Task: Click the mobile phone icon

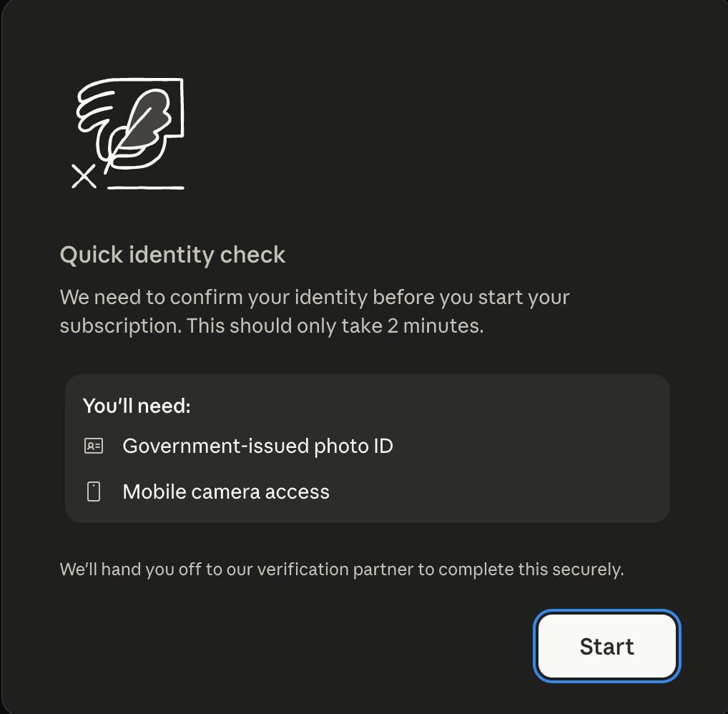Action: (x=93, y=492)
